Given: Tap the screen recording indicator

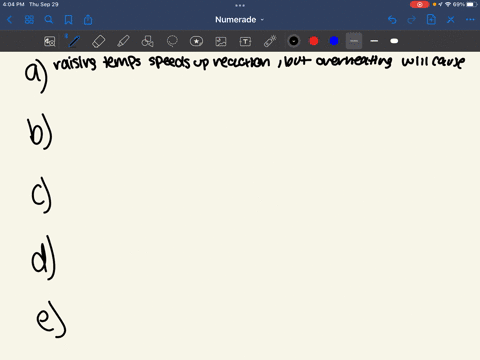Looking at the screenshot, I should click(419, 4).
